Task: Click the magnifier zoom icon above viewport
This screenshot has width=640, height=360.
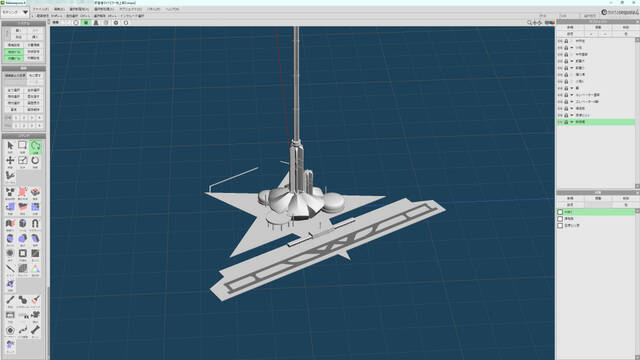Action: (529, 23)
